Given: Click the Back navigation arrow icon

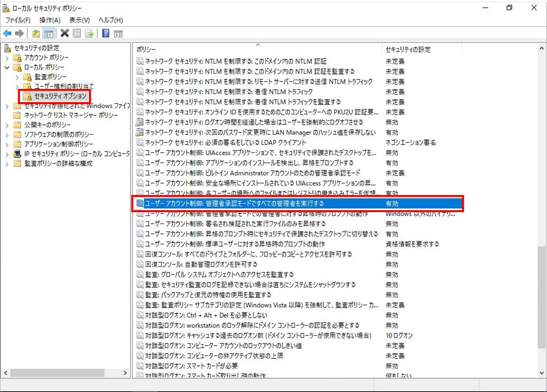Looking at the screenshot, I should pos(6,33).
